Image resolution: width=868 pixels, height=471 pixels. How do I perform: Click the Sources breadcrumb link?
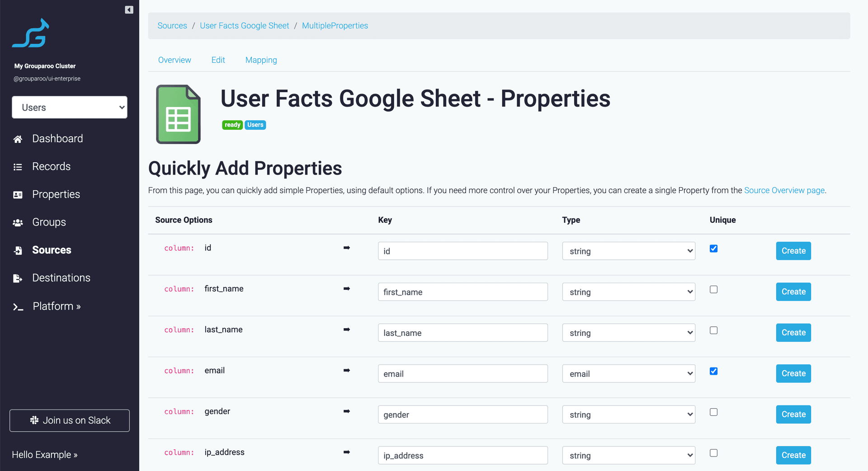click(x=172, y=26)
